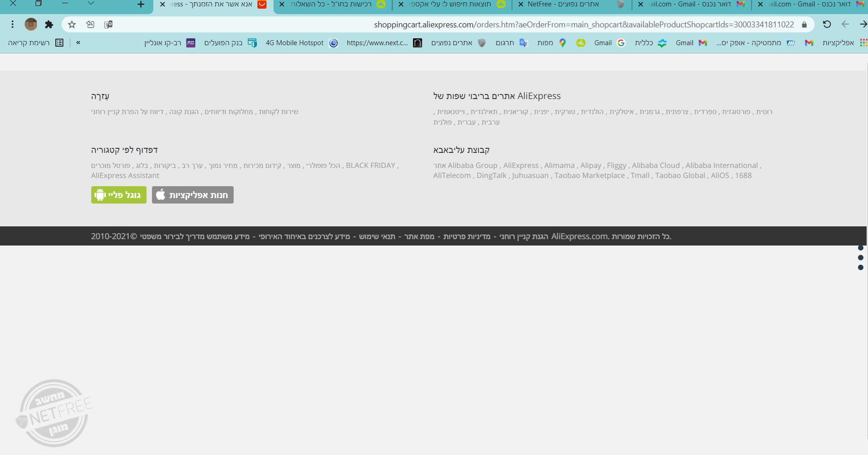This screenshot has height=455, width=868.
Task: Open the רב-קו אונליין bookmark
Action: click(x=170, y=43)
